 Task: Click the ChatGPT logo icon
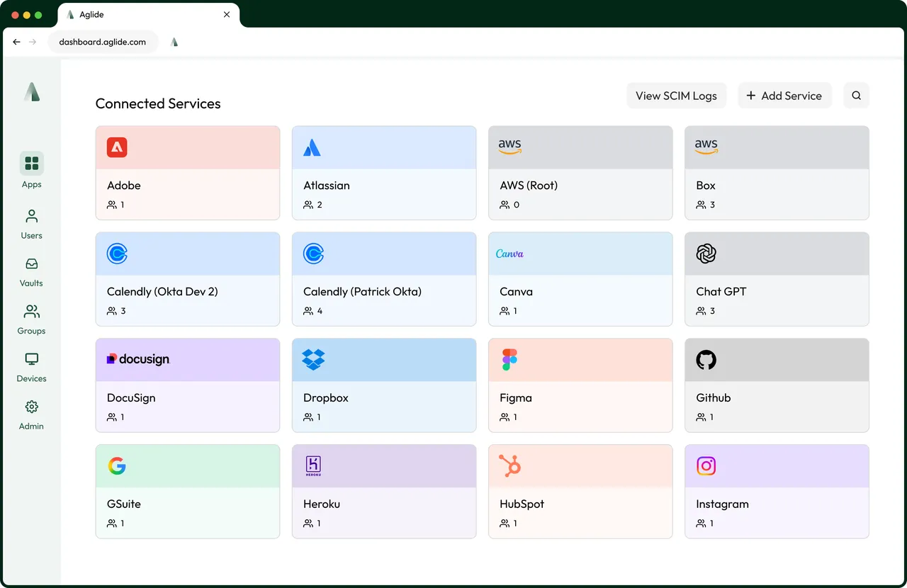(x=706, y=254)
